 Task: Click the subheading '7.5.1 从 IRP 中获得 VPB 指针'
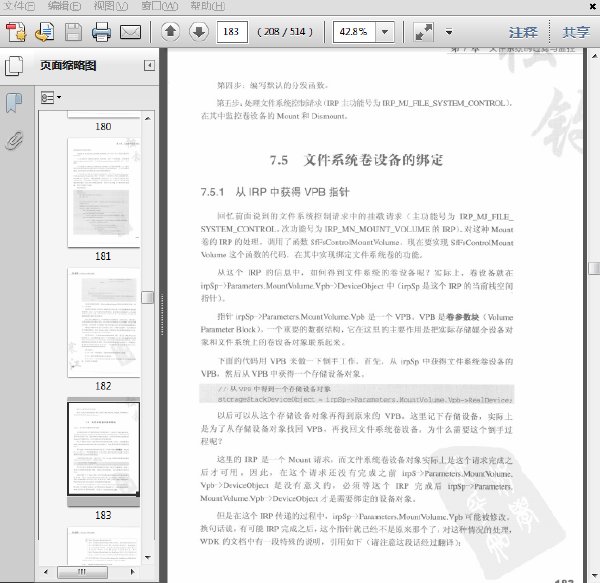pos(275,192)
